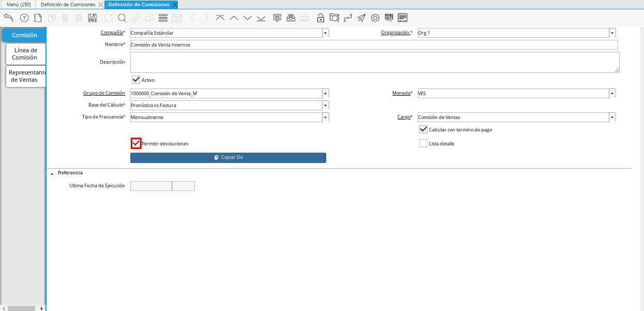The image size is (644, 311).
Task: Open Help with the question mark icon
Action: 23,18
